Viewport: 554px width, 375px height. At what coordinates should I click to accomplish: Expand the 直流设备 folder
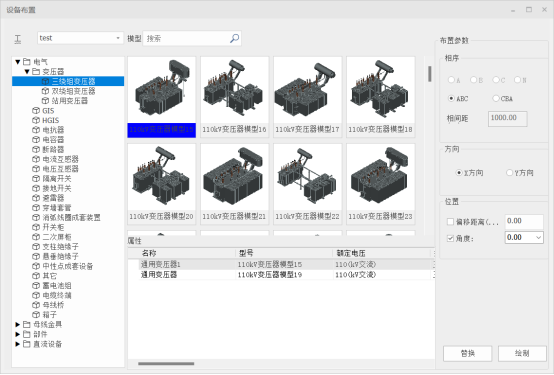click(x=18, y=344)
